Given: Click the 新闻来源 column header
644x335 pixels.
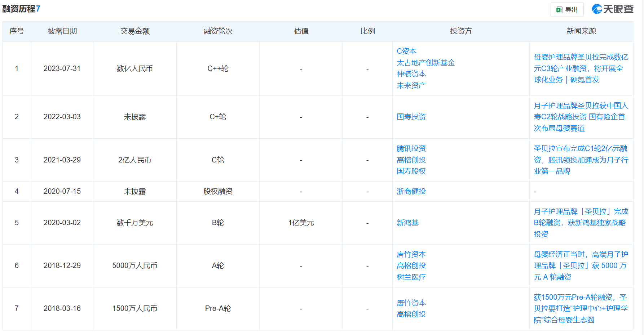Looking at the screenshot, I should (581, 31).
